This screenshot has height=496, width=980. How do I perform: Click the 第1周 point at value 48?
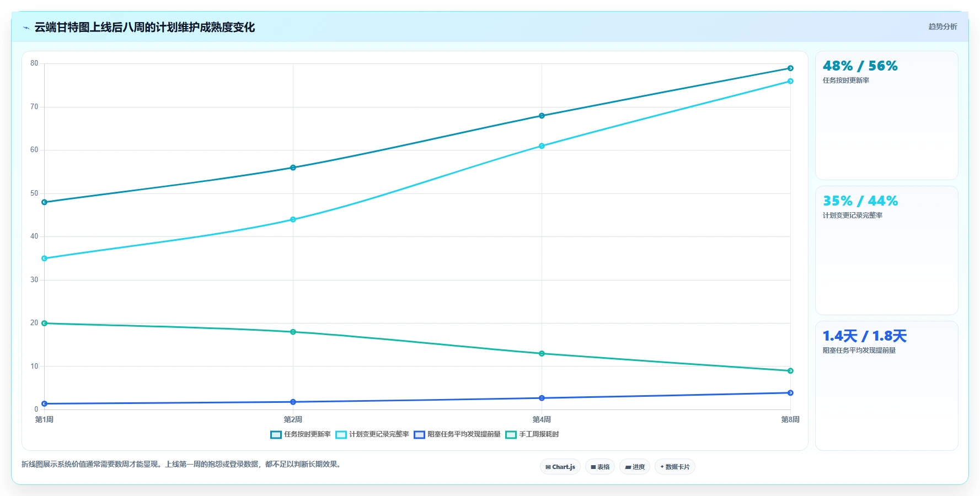(x=45, y=202)
